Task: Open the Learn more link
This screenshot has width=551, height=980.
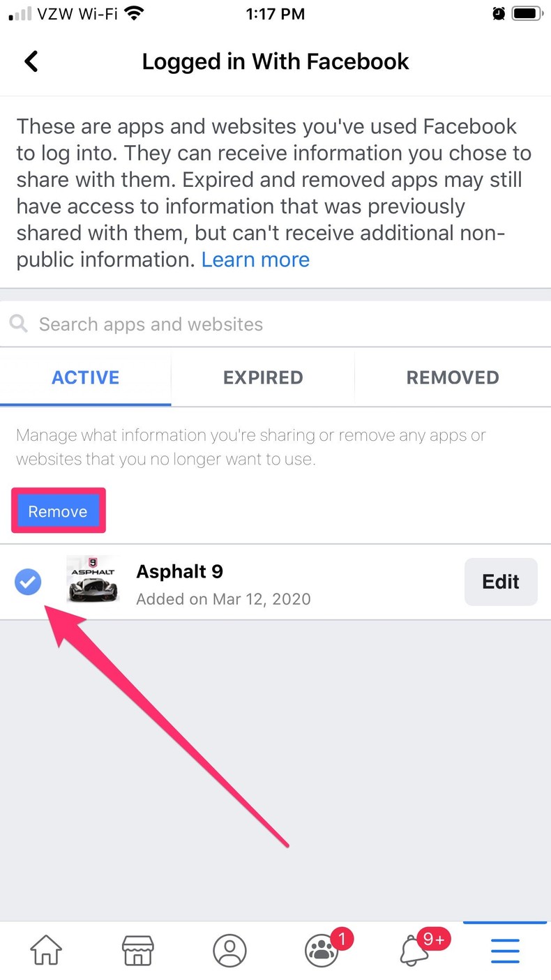Action: point(255,259)
